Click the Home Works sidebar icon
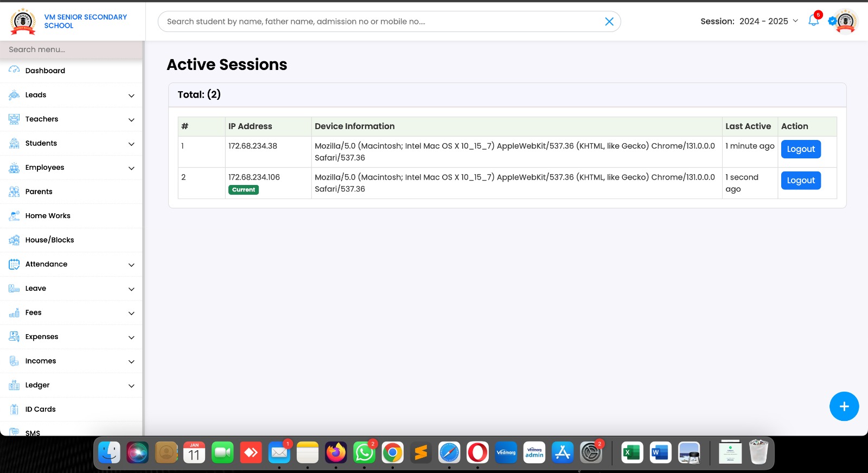Viewport: 868px width, 473px height. (x=14, y=216)
